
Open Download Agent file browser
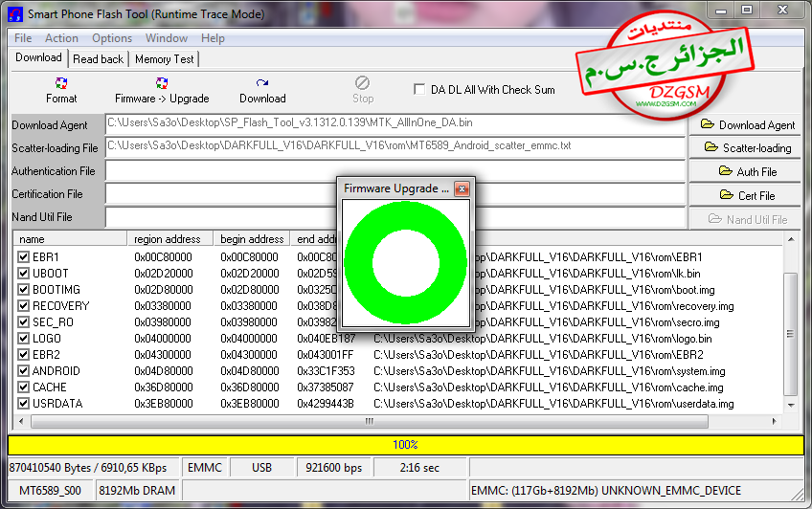(745, 125)
